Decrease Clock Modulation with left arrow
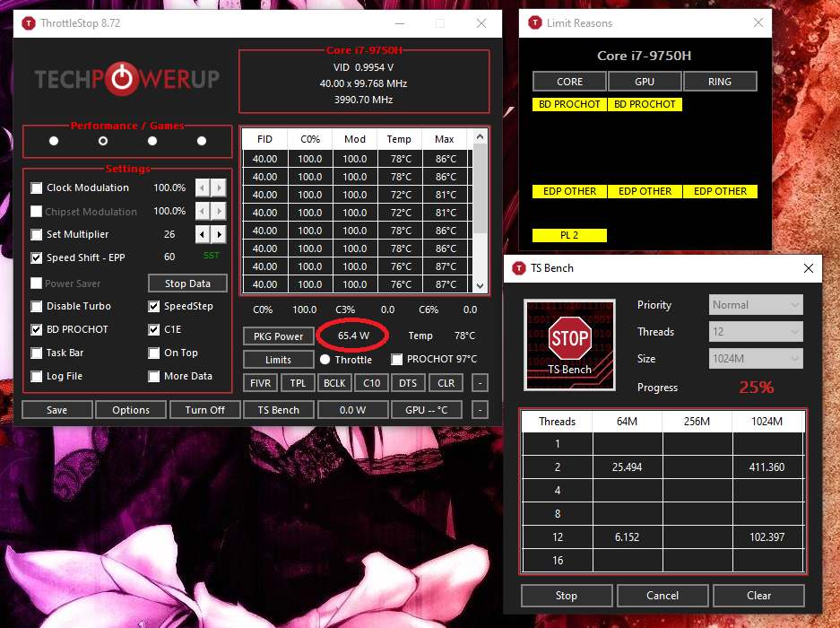The width and height of the screenshot is (840, 628). click(x=202, y=188)
